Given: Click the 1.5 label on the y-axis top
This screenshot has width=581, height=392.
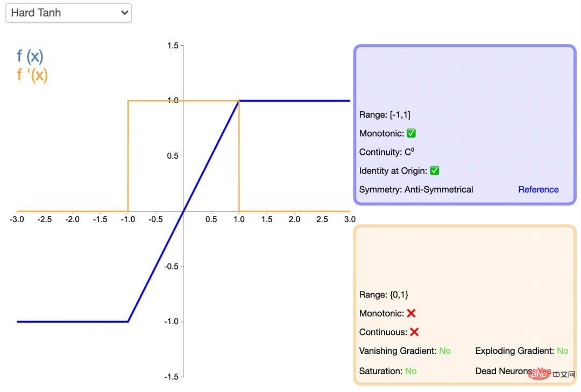Looking at the screenshot, I should (173, 46).
